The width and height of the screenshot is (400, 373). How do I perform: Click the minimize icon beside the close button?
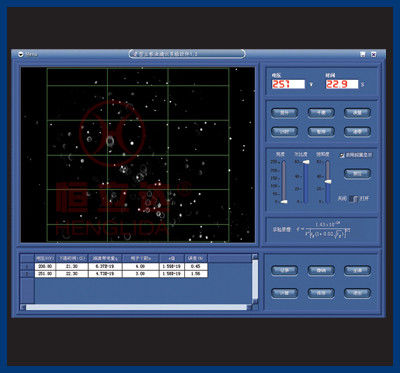(363, 54)
